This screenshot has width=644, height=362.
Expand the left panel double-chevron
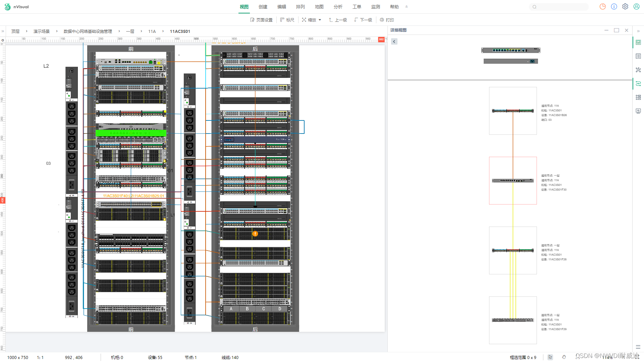coord(3,31)
